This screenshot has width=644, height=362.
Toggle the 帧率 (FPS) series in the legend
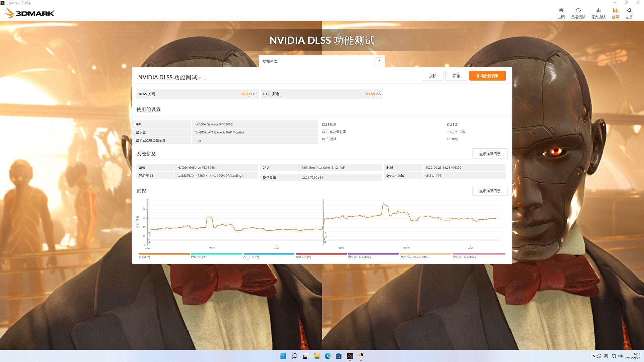coord(145,257)
